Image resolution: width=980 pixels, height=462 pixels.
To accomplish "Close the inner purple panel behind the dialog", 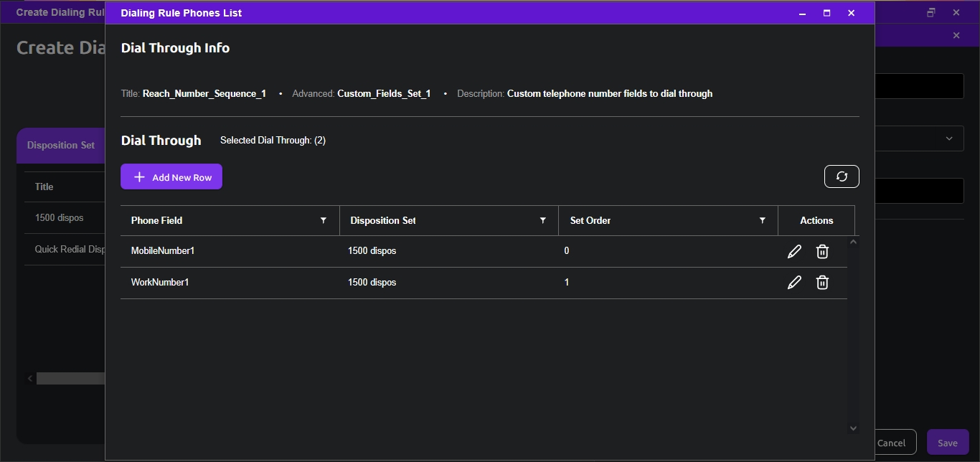I will (x=956, y=35).
